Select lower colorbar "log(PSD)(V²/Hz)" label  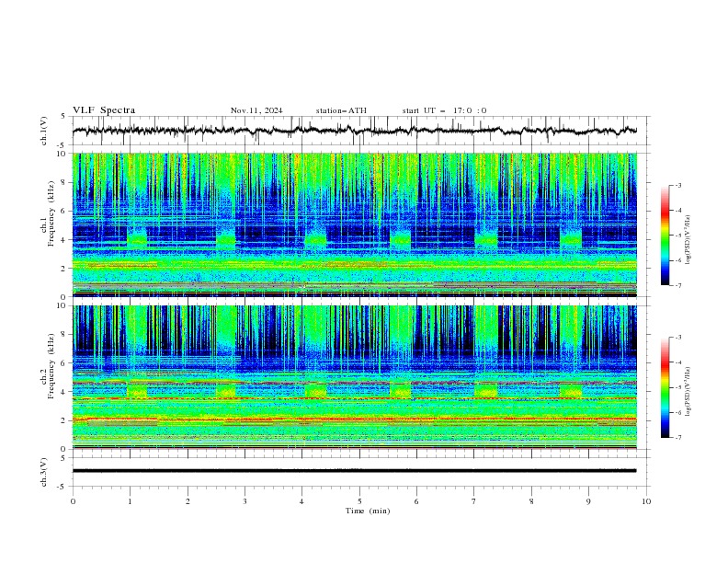pos(688,392)
